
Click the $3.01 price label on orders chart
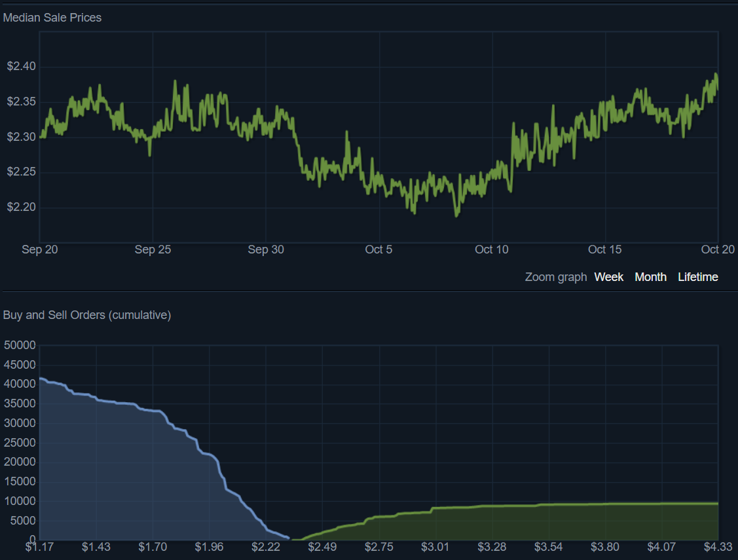click(435, 547)
